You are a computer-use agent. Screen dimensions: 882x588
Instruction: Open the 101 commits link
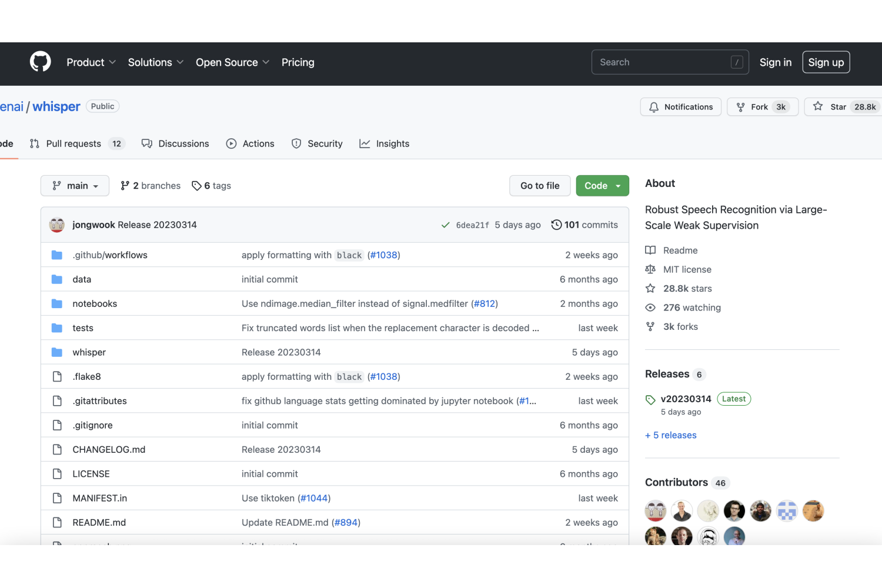[584, 225]
